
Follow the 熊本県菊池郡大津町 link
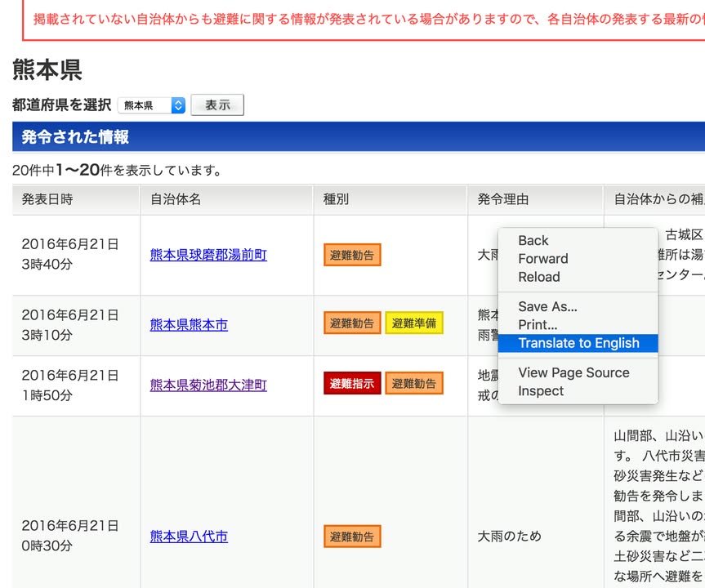pos(208,385)
